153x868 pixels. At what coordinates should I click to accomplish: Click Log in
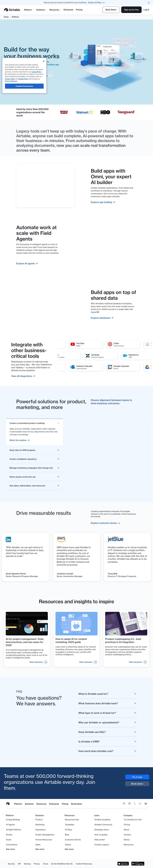pos(146,10)
